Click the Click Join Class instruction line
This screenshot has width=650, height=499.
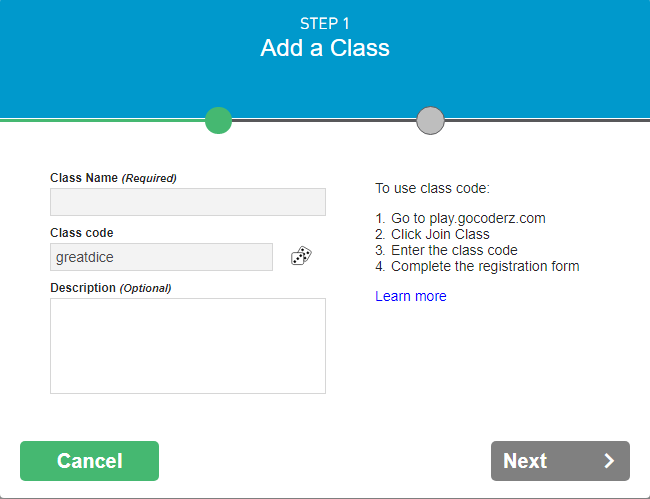click(x=432, y=234)
